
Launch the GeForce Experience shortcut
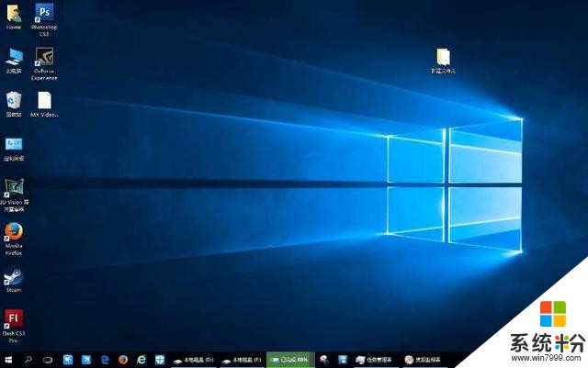click(44, 63)
